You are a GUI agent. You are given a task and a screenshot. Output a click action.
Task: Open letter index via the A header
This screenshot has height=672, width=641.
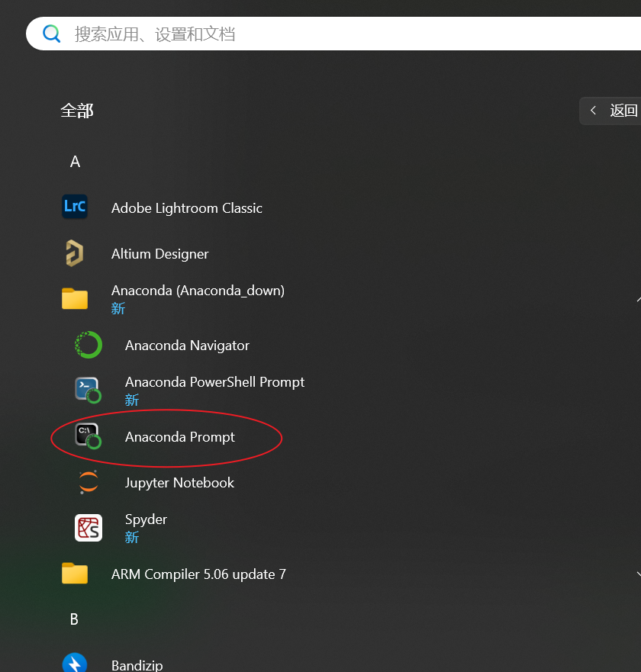(x=75, y=162)
